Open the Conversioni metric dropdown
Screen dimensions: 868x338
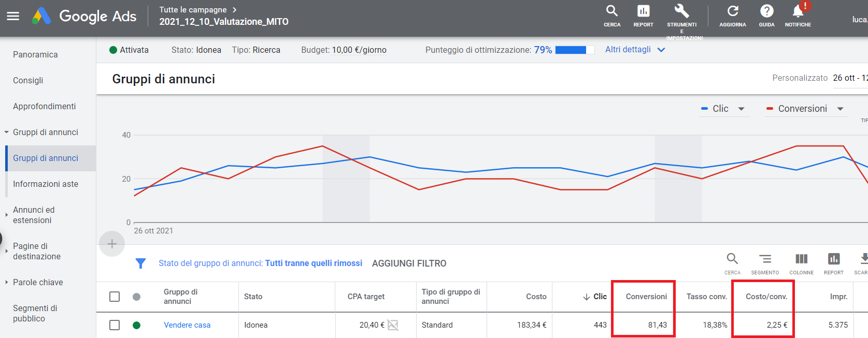coord(840,109)
